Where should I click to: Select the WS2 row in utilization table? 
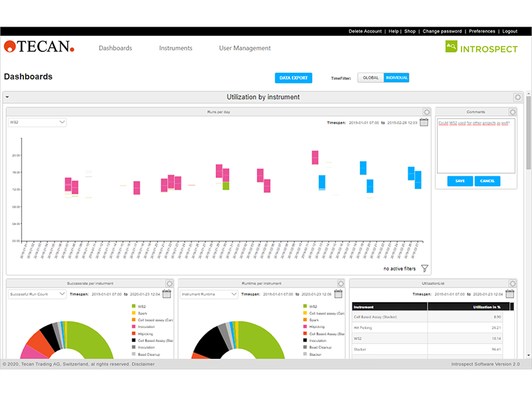[427, 339]
